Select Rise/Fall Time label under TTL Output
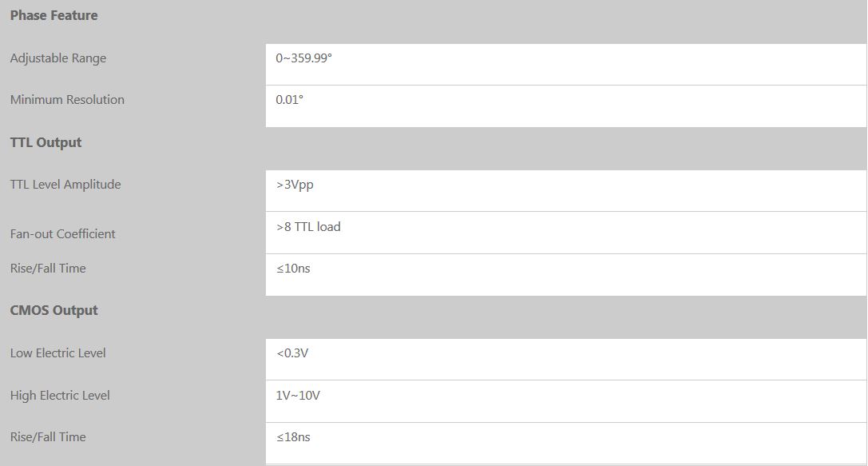Image resolution: width=868 pixels, height=466 pixels. pyautogui.click(x=48, y=269)
